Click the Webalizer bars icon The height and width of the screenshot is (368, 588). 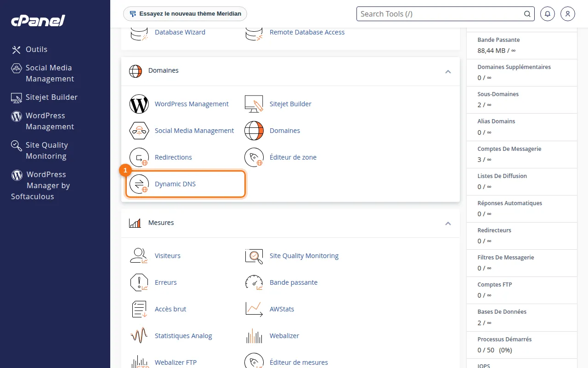click(x=254, y=336)
